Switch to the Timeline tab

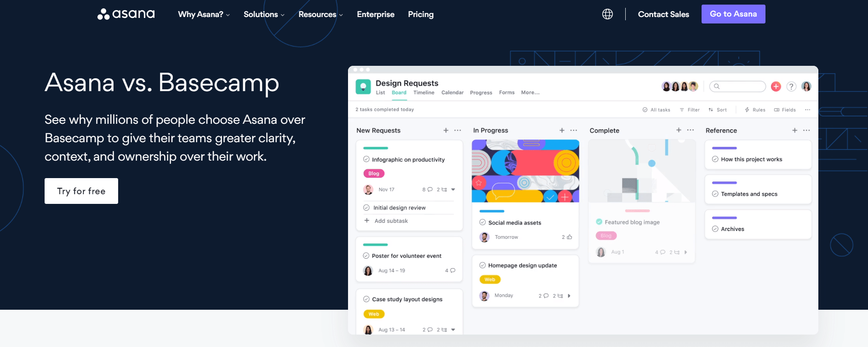pyautogui.click(x=424, y=93)
